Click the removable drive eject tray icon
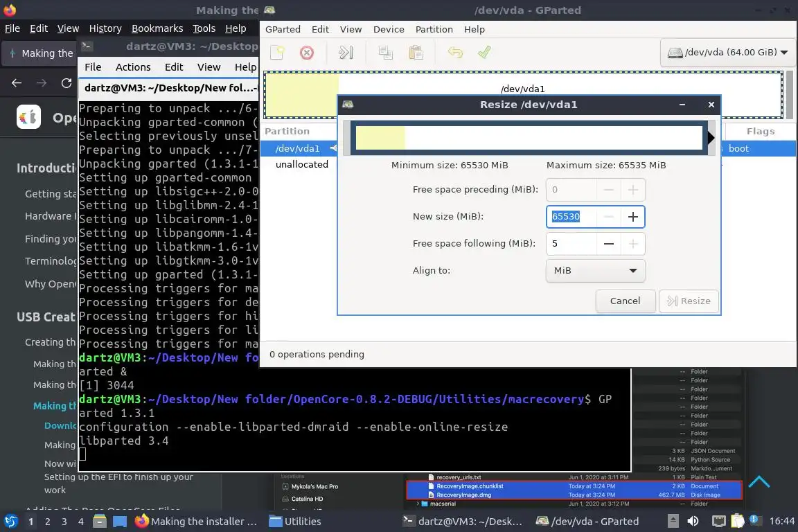798x532 pixels. pyautogui.click(x=673, y=521)
